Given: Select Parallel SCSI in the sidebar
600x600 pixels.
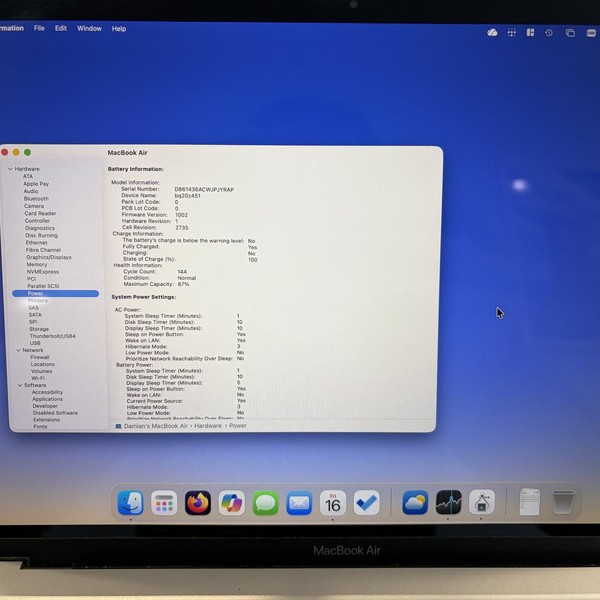Looking at the screenshot, I should pos(43,286).
